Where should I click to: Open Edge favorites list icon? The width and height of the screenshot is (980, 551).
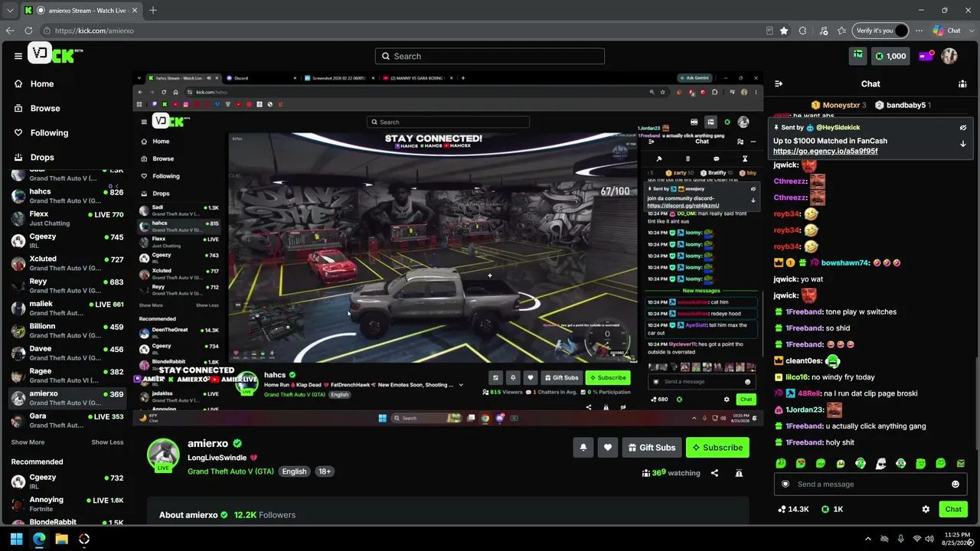(x=841, y=31)
